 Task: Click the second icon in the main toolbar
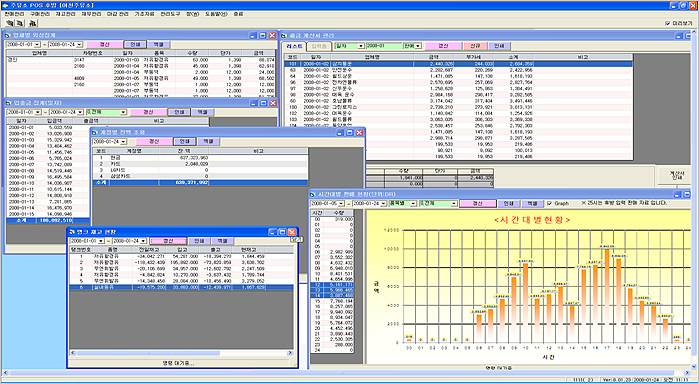pyautogui.click(x=20, y=23)
